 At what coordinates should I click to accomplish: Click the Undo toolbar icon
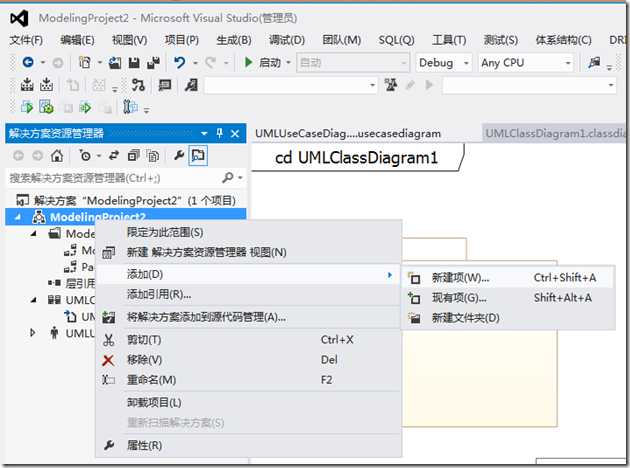click(x=180, y=62)
